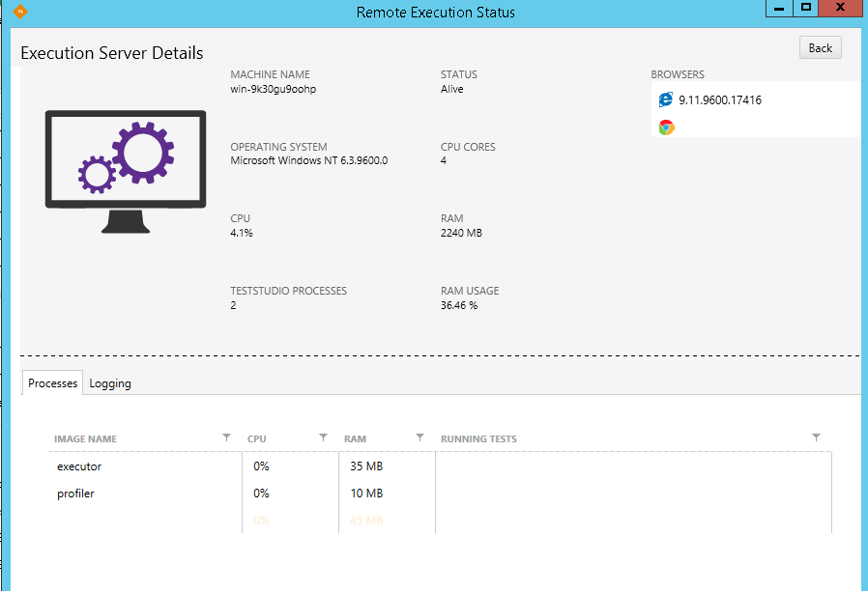
Task: Open the Image Name column filter
Action: pos(226,438)
